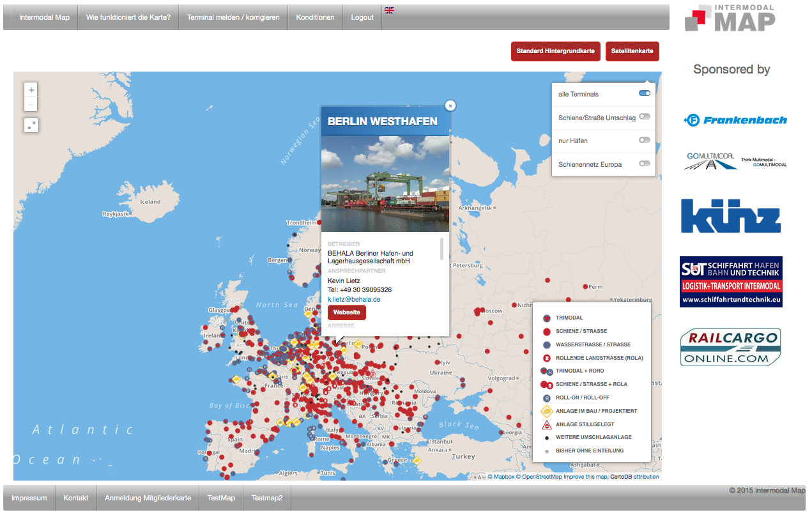Click the Schiene / Strasse + ROLA legend icon

546,384
